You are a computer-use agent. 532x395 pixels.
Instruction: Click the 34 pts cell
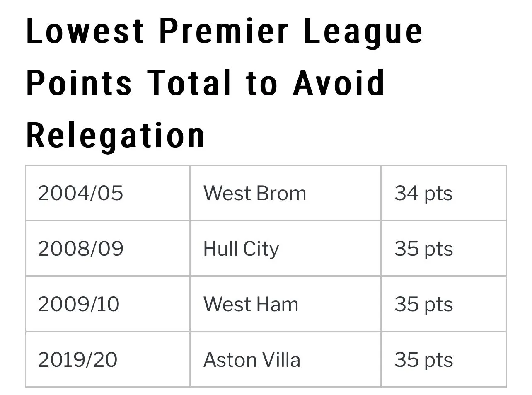point(423,193)
